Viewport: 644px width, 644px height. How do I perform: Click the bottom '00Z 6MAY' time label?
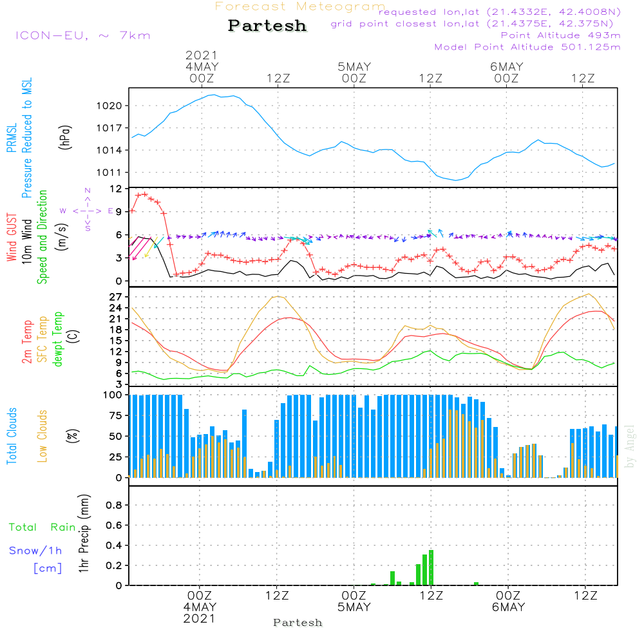coord(508,601)
